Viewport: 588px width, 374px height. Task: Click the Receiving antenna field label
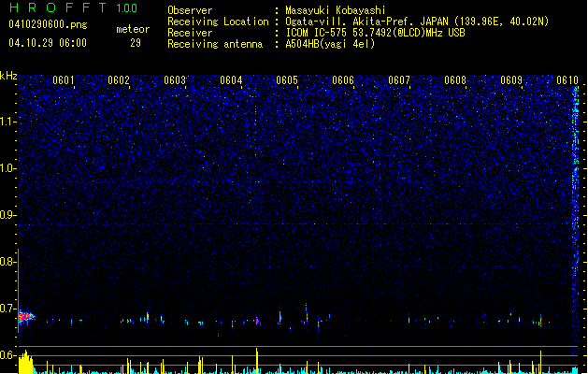215,44
